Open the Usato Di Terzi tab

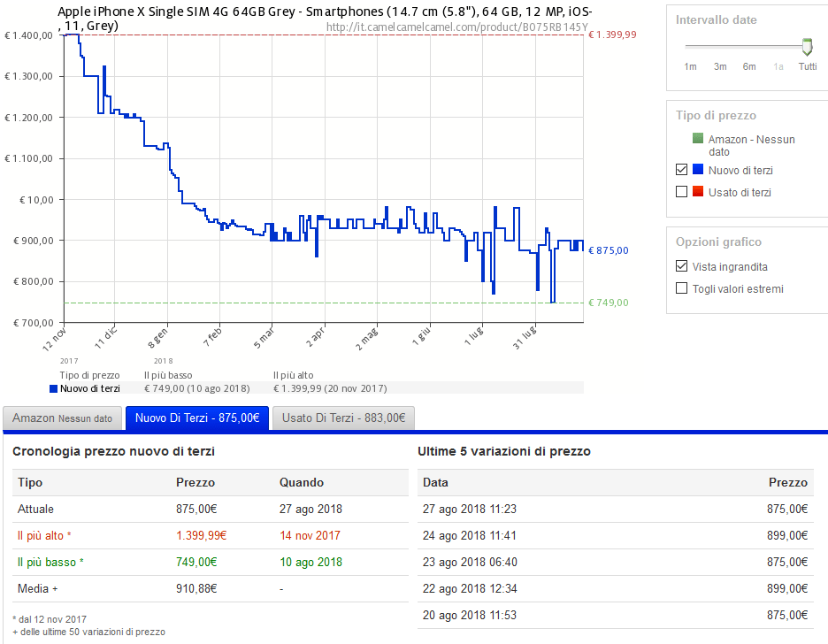342,418
